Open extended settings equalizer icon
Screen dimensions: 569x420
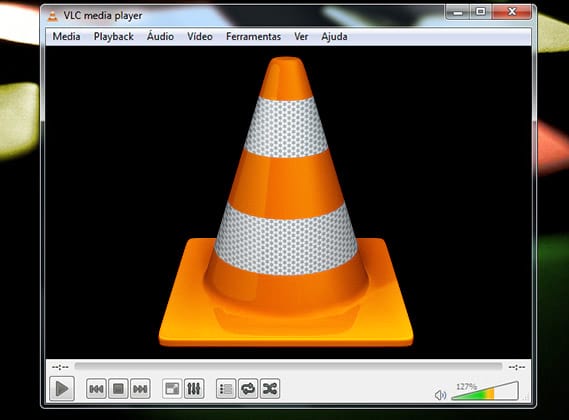tap(194, 389)
